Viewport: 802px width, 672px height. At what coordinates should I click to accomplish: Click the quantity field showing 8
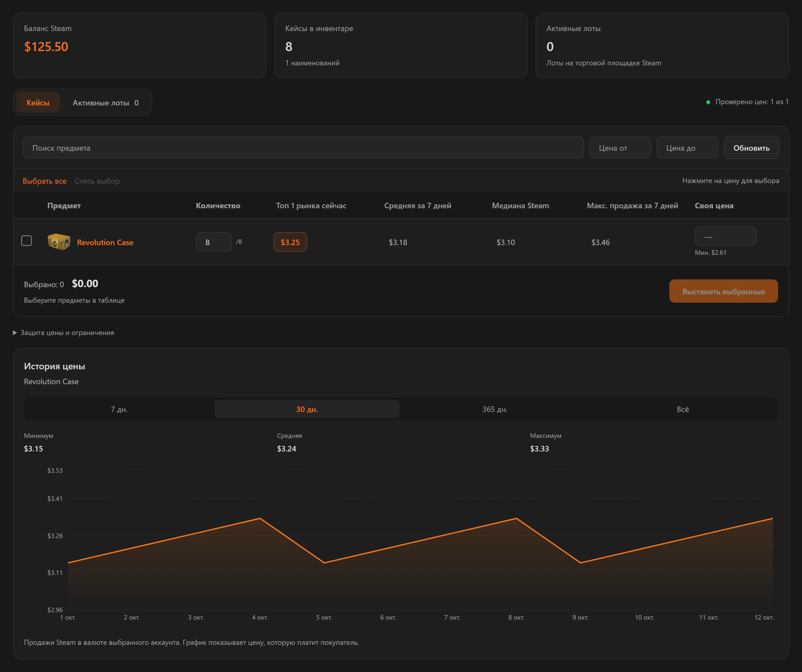pos(214,242)
